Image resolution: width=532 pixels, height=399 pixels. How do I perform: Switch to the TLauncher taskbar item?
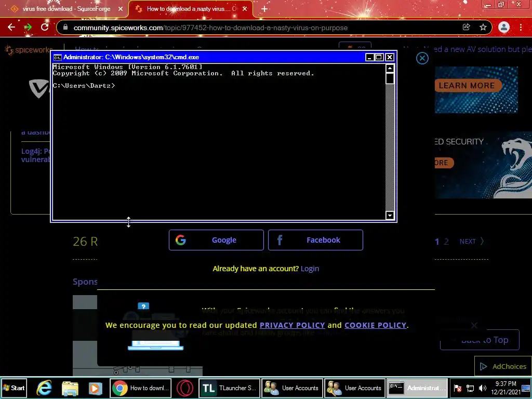(230, 388)
